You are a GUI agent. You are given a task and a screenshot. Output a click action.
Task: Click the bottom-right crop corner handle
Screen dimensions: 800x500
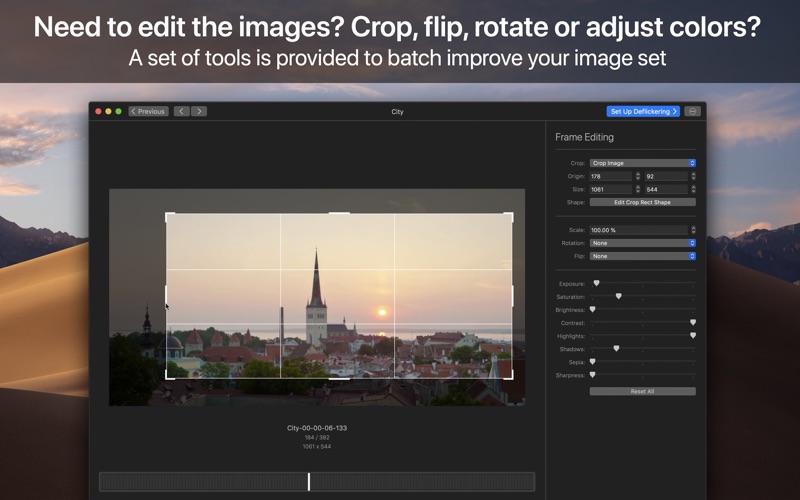511,377
